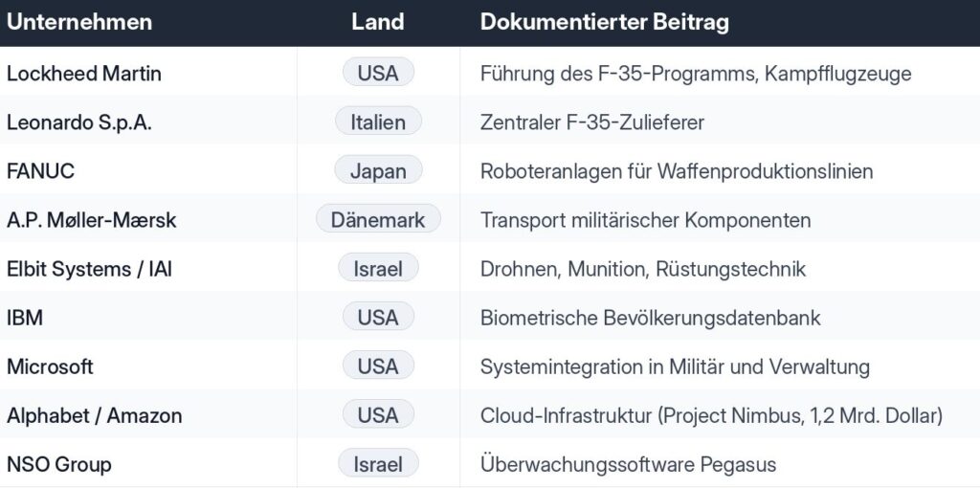Click the Japan country badge
This screenshot has height=488, width=980.
[378, 170]
